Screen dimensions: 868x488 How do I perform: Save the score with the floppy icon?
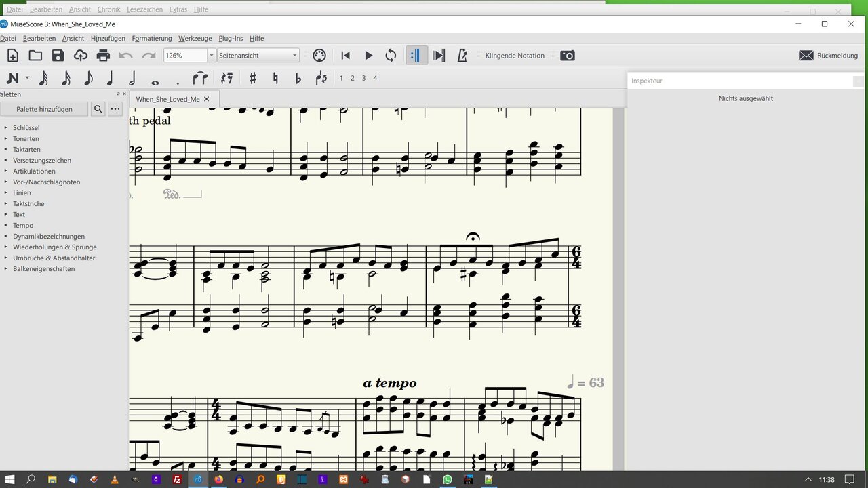click(x=58, y=56)
